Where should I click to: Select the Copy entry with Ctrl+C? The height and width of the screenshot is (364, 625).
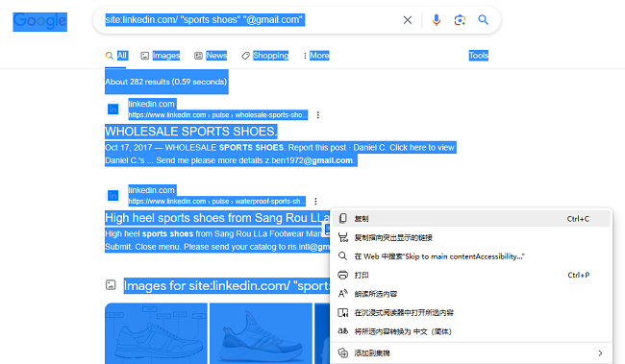[471, 219]
